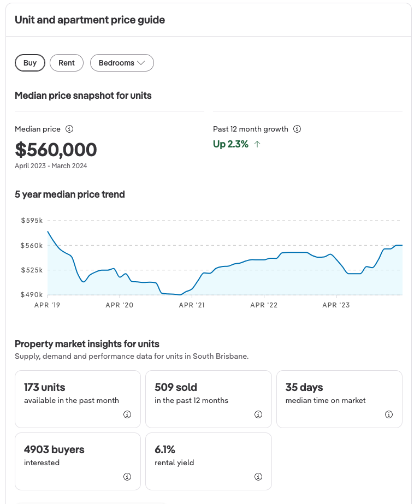Click the $560,000 median price value
Screen dimensions: 420x504
point(56,150)
